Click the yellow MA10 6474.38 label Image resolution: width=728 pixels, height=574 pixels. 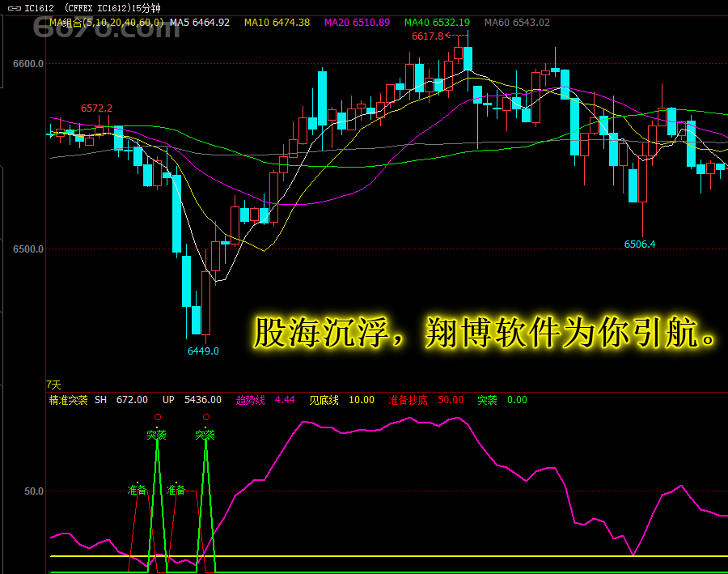pyautogui.click(x=277, y=23)
